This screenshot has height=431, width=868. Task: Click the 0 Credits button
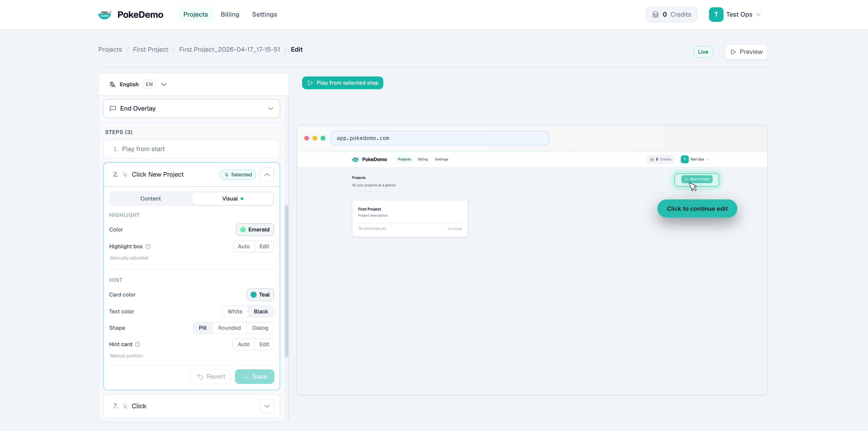(x=671, y=15)
